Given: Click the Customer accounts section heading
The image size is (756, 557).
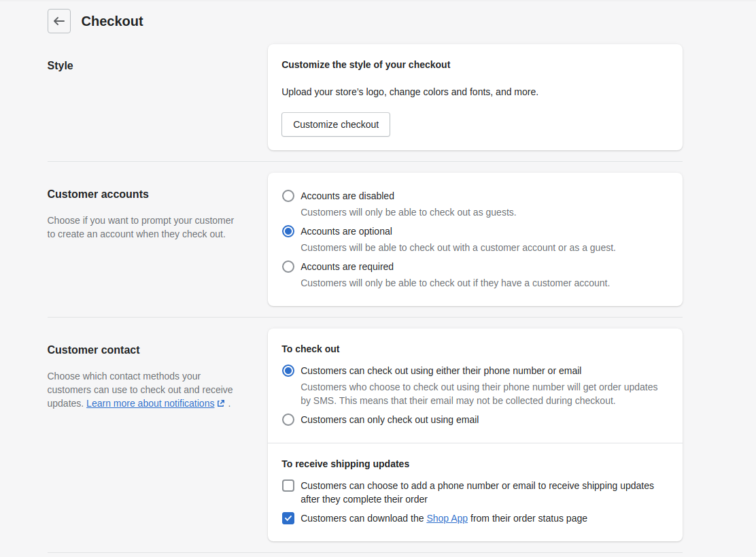Looking at the screenshot, I should [x=98, y=195].
